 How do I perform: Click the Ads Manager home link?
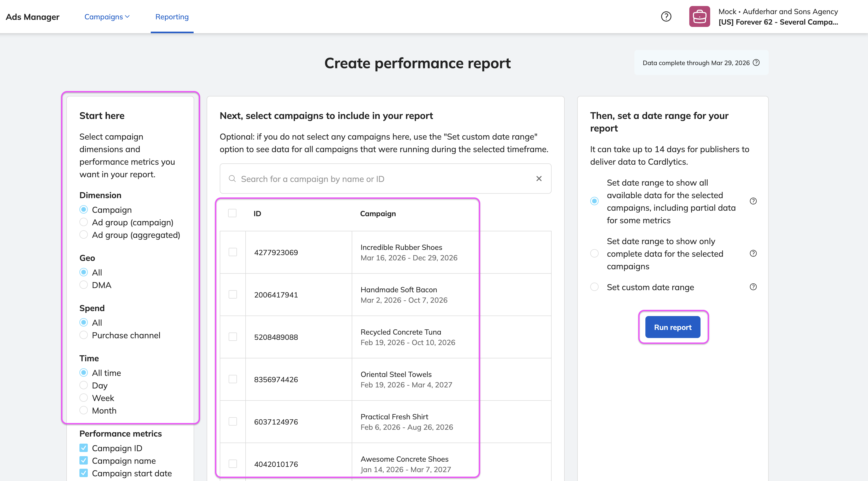(x=32, y=16)
